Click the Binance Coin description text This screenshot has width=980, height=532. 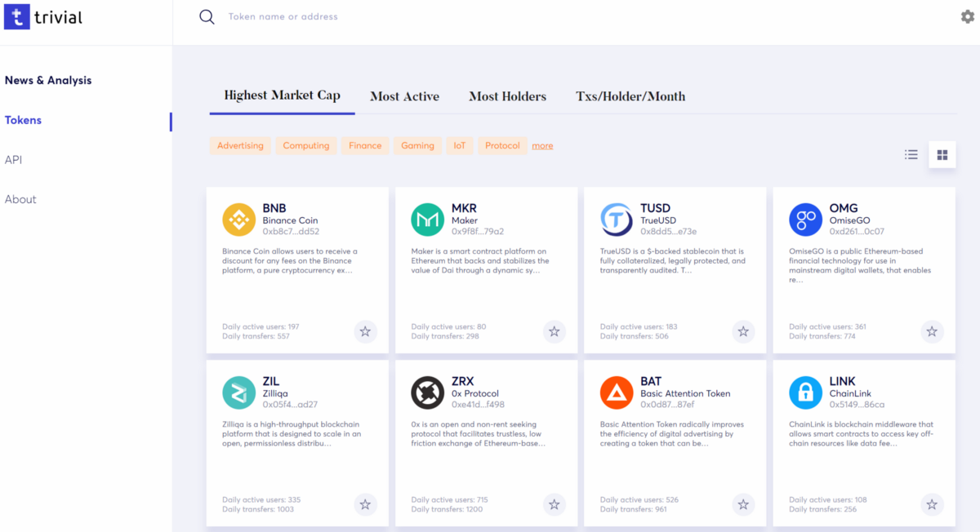[x=290, y=261]
